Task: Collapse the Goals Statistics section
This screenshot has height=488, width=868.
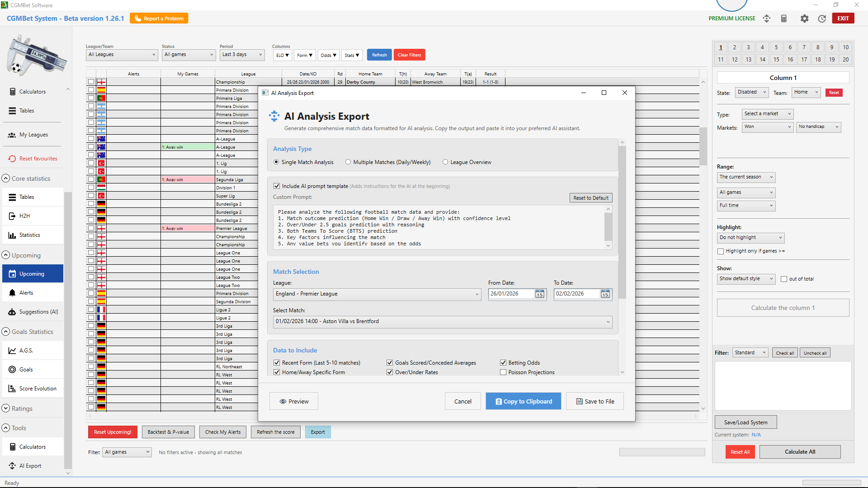Action: 6,331
